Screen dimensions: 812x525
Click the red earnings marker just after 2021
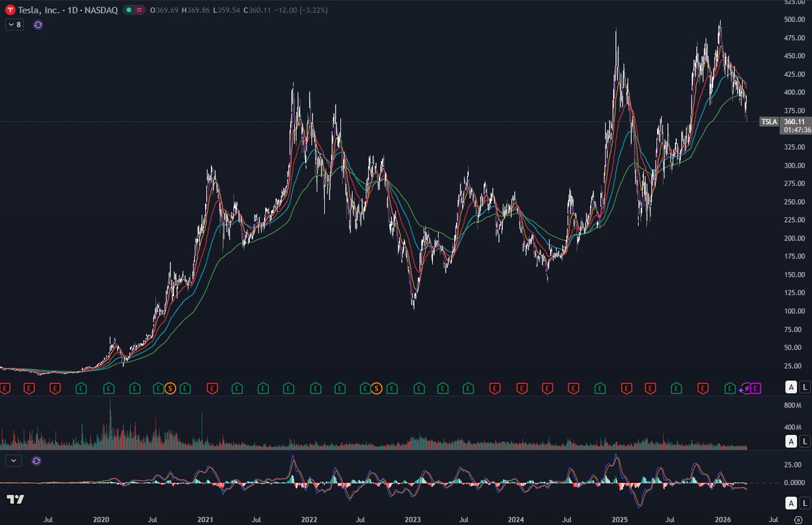212,388
